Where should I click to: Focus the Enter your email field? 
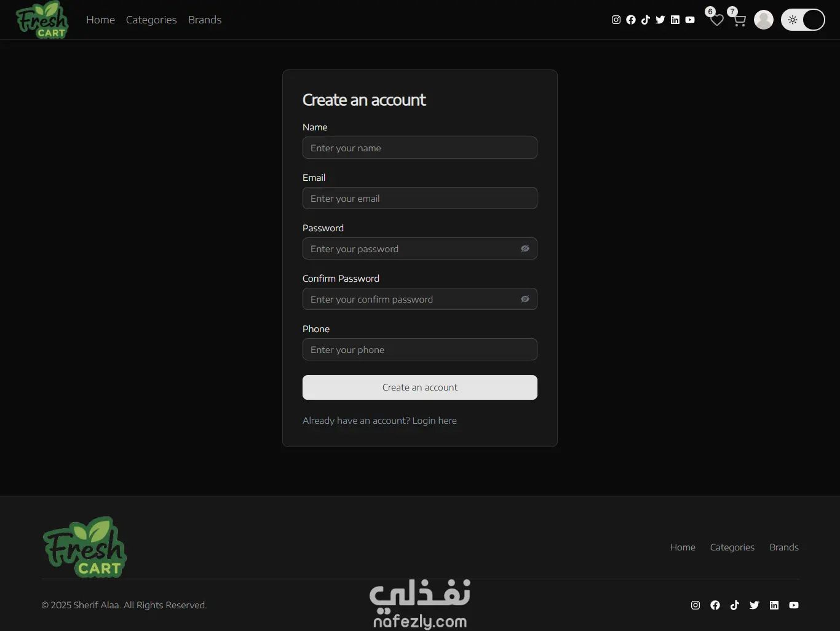420,198
